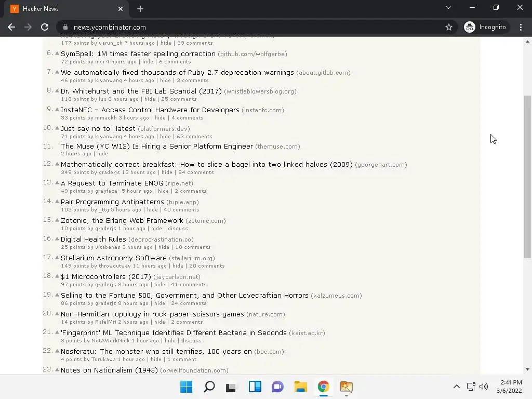
Task: Upvote the SymSpell spelling correction story
Action: pos(57,54)
